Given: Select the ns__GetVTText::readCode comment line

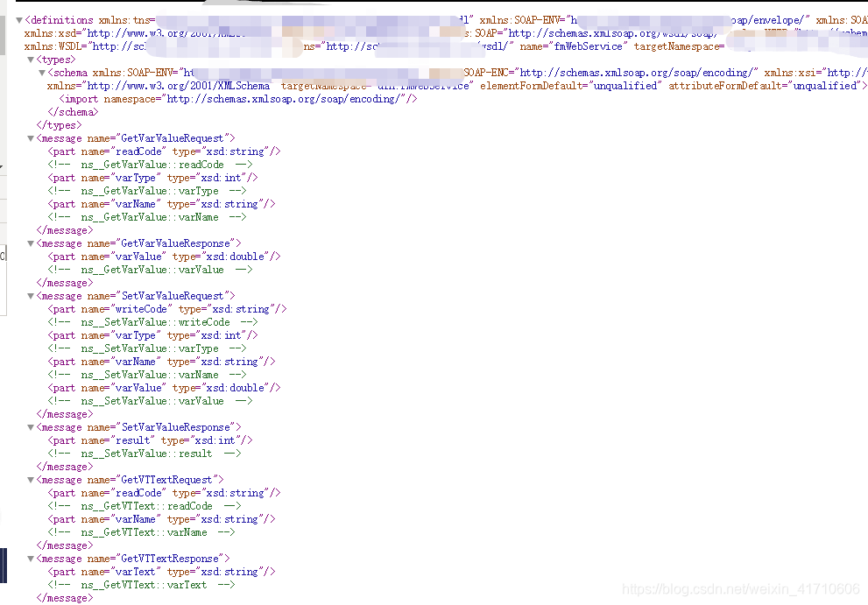Looking at the screenshot, I should pos(145,506).
